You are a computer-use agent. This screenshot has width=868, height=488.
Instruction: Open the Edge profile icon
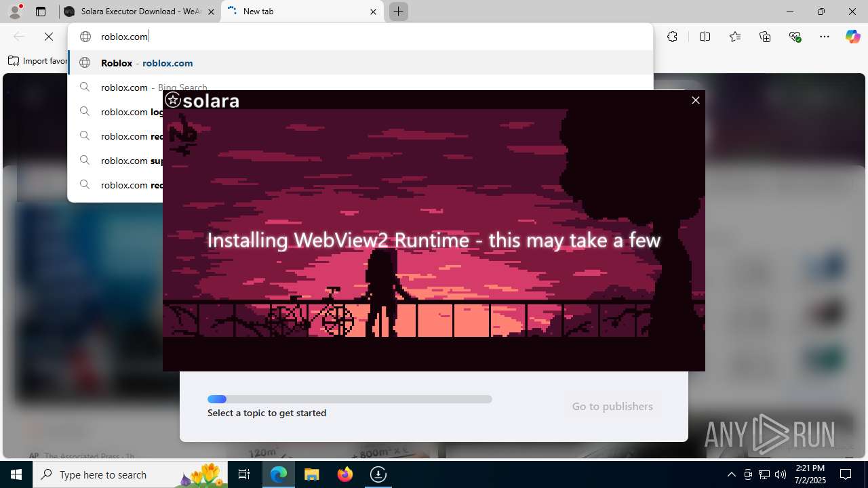coord(15,11)
